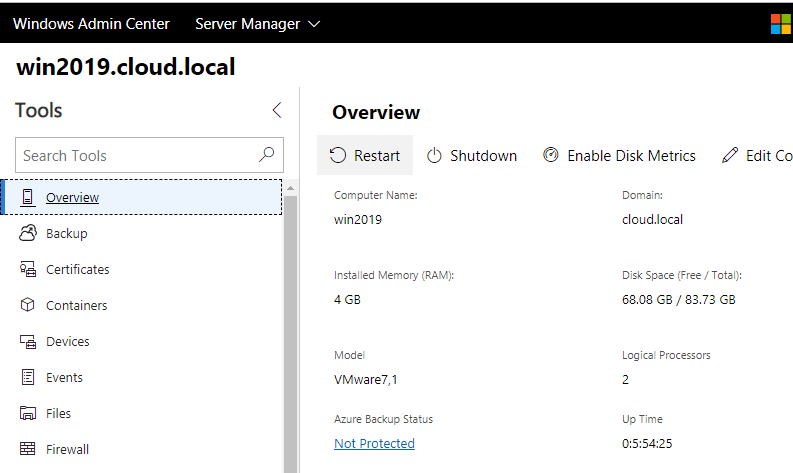Focus the Search Tools input field
Viewport: 793px width, 473px height.
click(x=135, y=155)
